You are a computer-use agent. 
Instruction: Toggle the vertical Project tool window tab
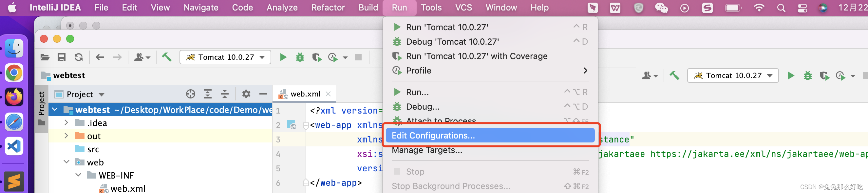[42, 108]
